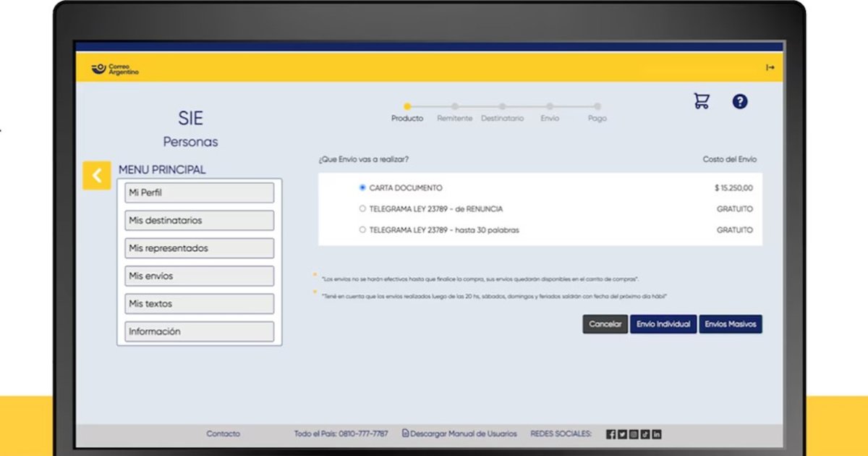
Task: Open the TikTok social icon
Action: click(x=645, y=434)
